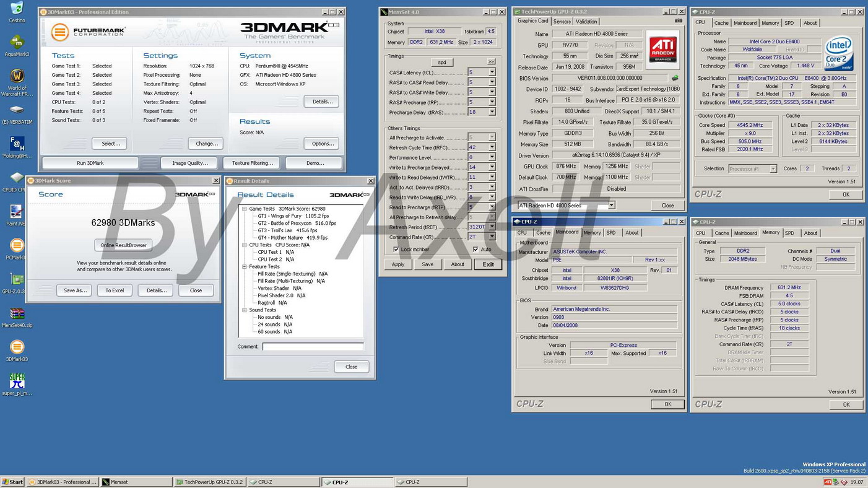Collapse the CPU Tests tree node
The image size is (868, 488).
(x=245, y=245)
